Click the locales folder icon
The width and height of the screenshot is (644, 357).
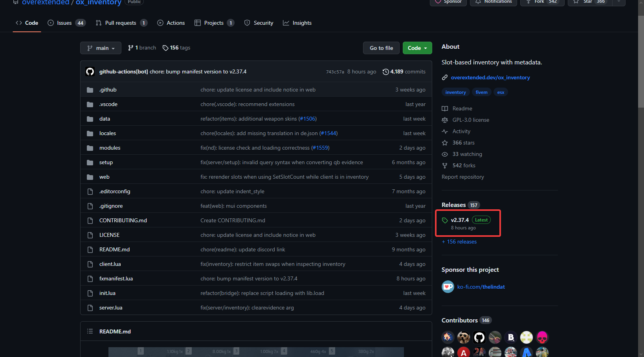click(90, 134)
